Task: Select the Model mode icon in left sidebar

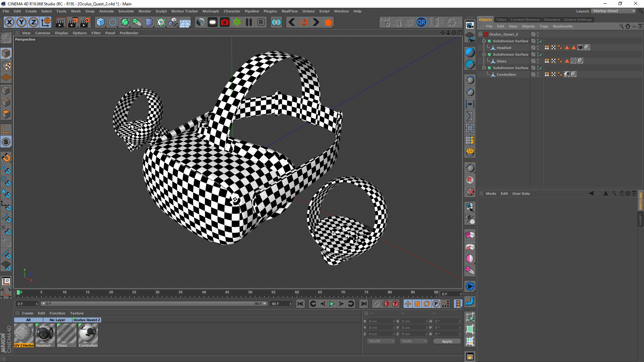Action: (6, 54)
